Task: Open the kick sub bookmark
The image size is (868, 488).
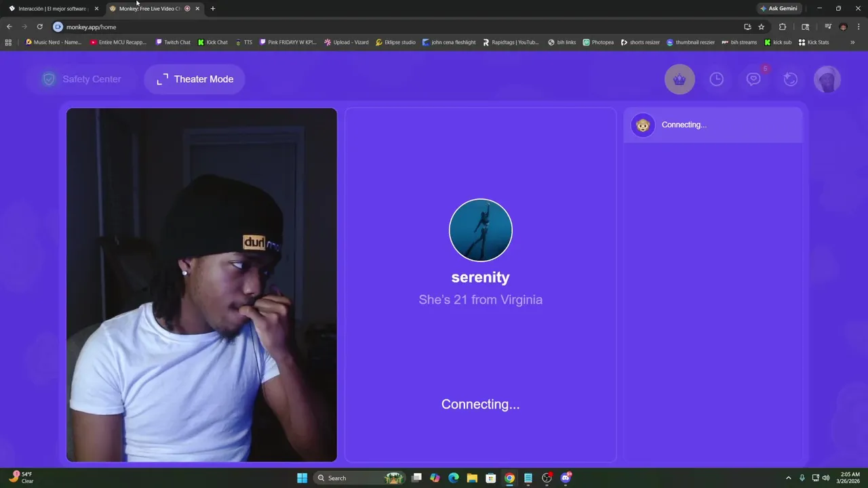Action: (778, 42)
